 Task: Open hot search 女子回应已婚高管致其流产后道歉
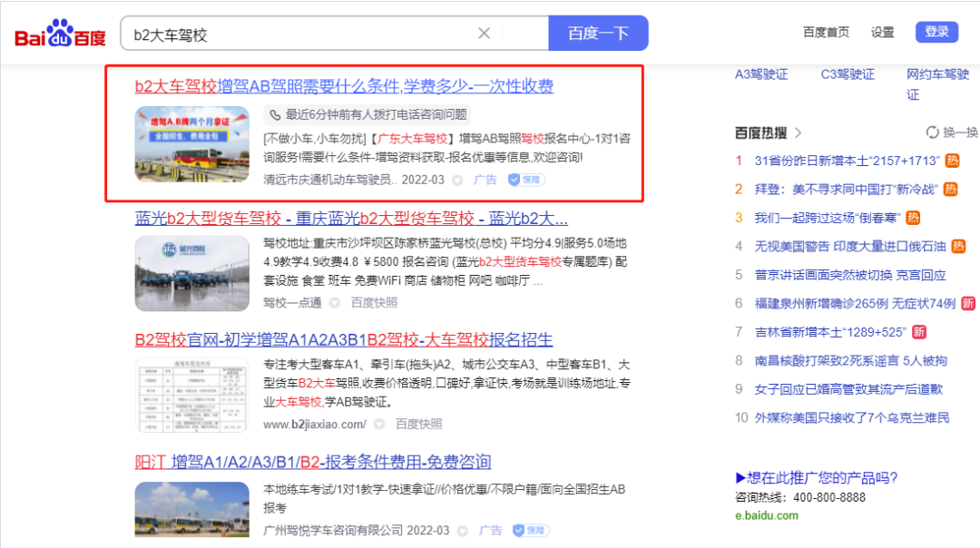(x=848, y=389)
